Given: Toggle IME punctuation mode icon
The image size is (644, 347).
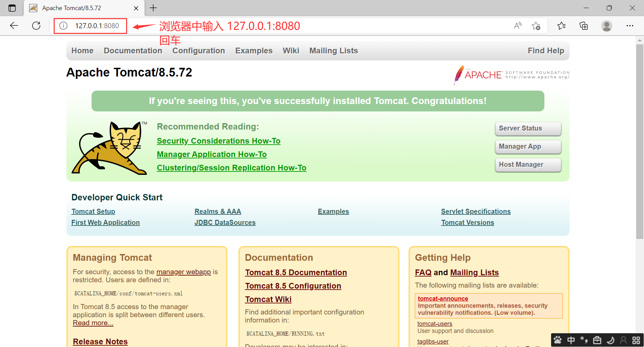Looking at the screenshot, I should pyautogui.click(x=584, y=340).
